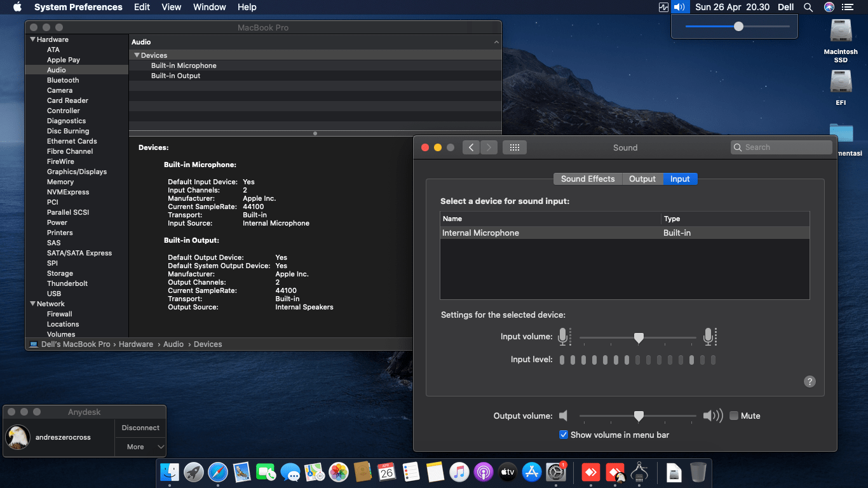Screen dimensions: 868x488
Task: Select USB in the Hardware sidebar
Action: (x=54, y=294)
